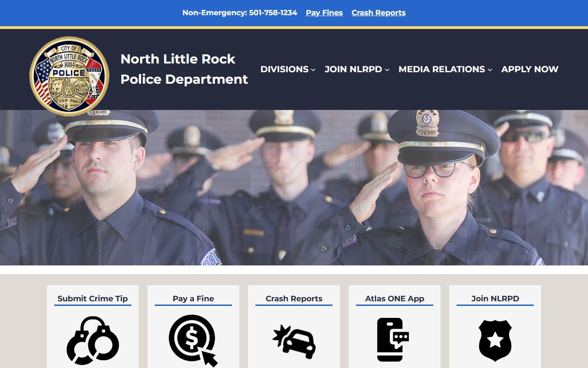Click the police badge star icon
Screen dimensions: 588x368
pyautogui.click(x=495, y=340)
